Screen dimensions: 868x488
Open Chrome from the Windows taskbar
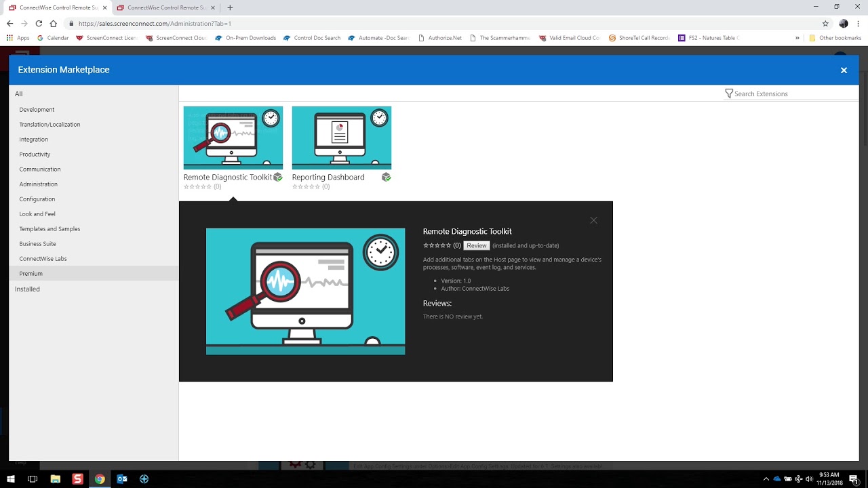(x=100, y=479)
